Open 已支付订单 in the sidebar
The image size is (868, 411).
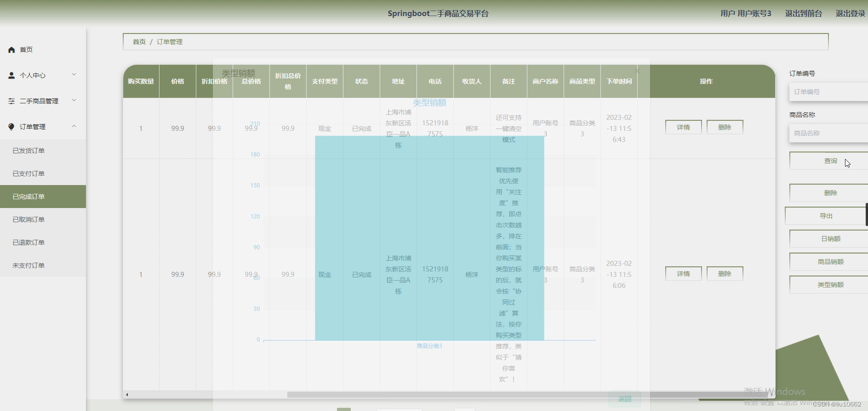[43, 174]
